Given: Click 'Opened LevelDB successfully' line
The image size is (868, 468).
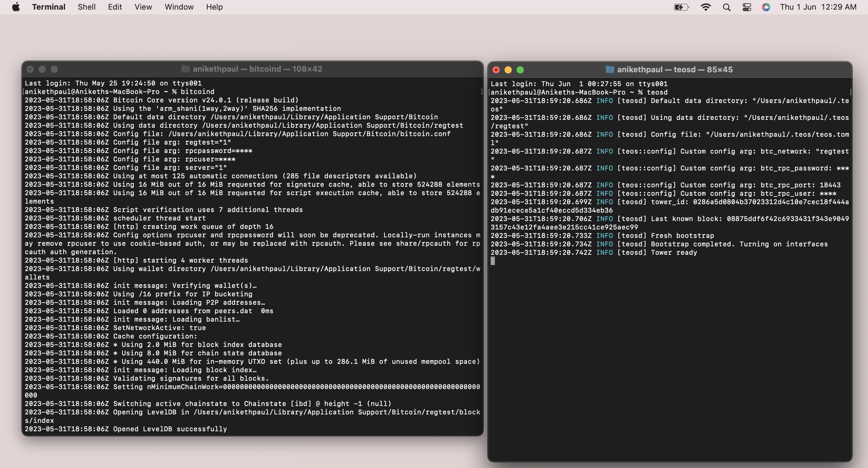Looking at the screenshot, I should (x=126, y=429).
